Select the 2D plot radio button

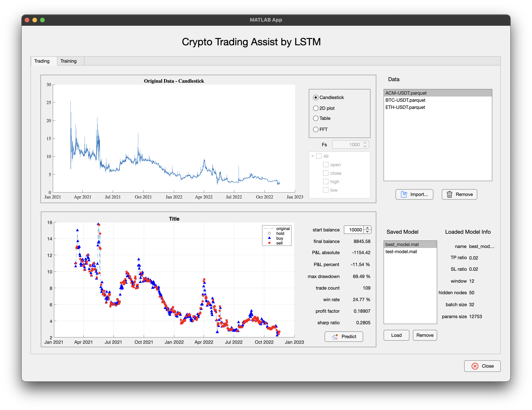click(x=316, y=108)
